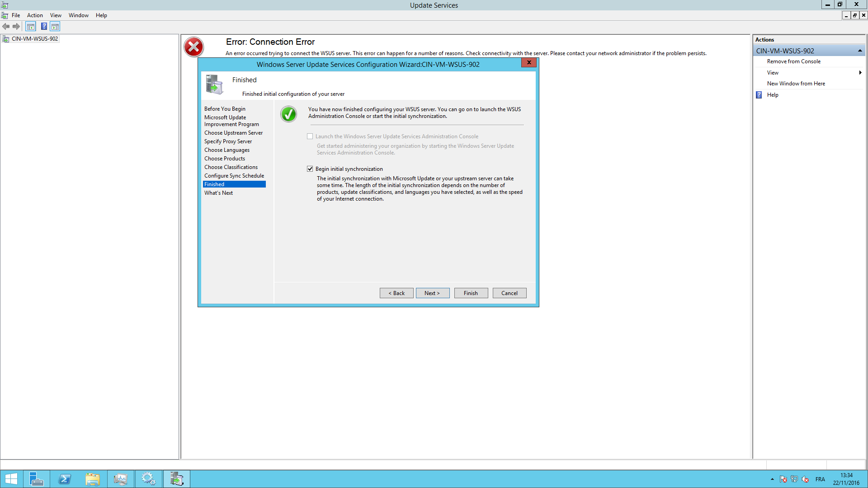Restore the inner MMC child window
This screenshot has height=488, width=868.
tap(854, 15)
